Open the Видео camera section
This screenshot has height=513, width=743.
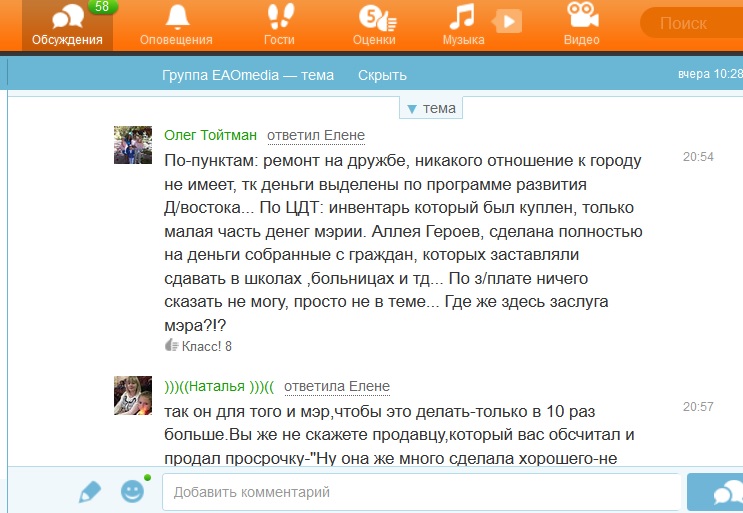coord(581,25)
